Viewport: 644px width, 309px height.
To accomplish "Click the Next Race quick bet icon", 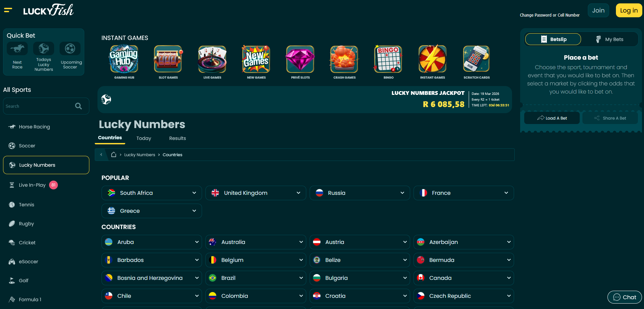I will click(x=17, y=49).
